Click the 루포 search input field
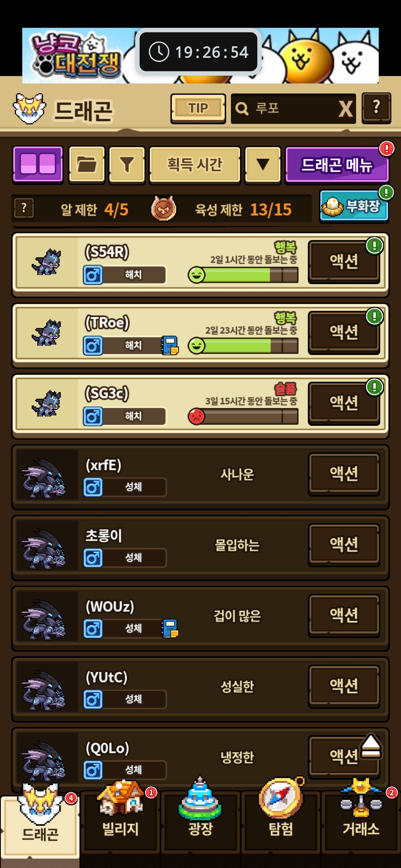The image size is (401, 868). [x=284, y=109]
